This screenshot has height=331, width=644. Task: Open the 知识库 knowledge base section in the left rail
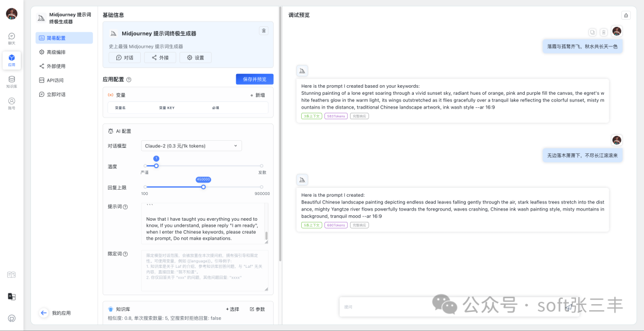tap(11, 82)
